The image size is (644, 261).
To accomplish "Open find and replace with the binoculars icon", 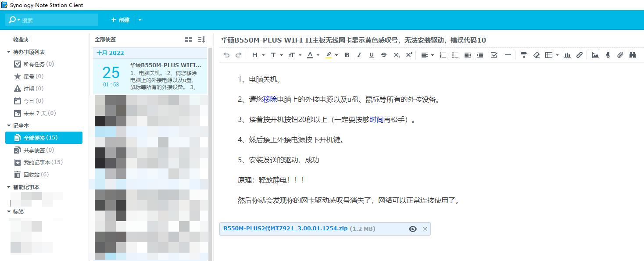I will coord(632,55).
